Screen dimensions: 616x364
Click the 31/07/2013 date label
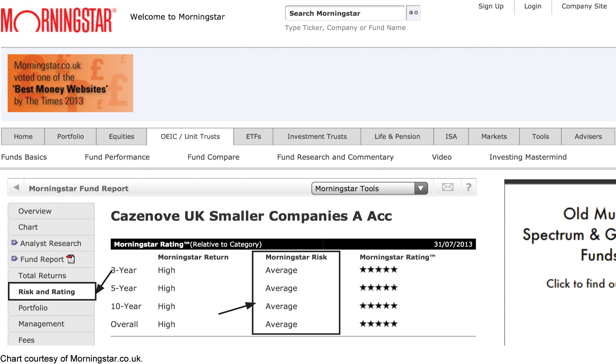click(453, 244)
